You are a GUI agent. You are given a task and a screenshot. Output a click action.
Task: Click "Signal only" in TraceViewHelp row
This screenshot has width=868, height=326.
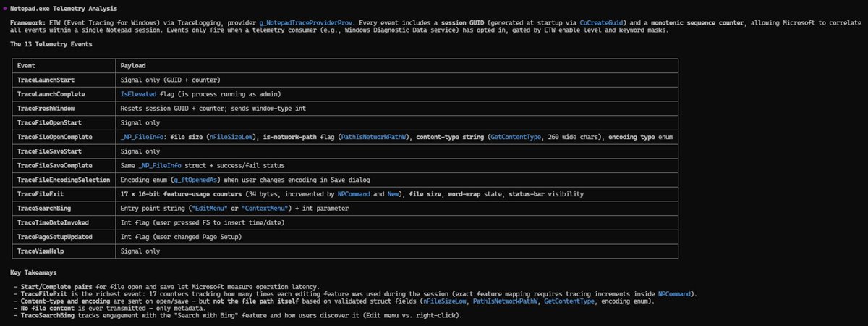pos(140,251)
